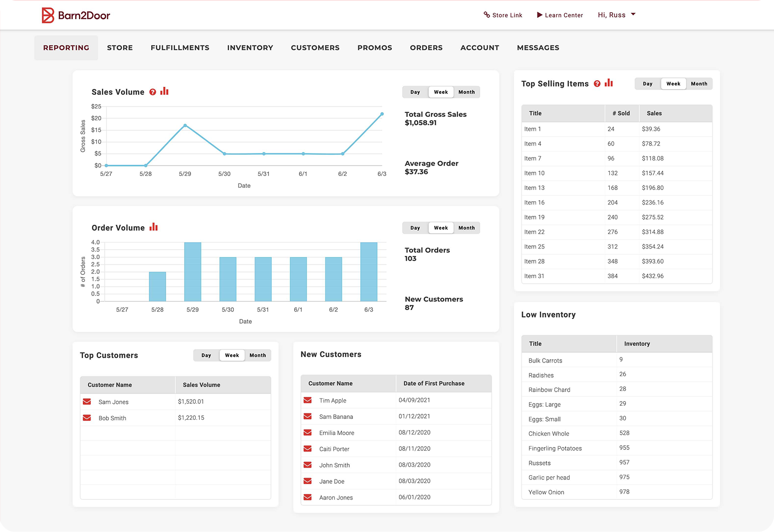The width and height of the screenshot is (774, 532).
Task: Click the 6/3 bar in Order Volume
Action: (369, 272)
